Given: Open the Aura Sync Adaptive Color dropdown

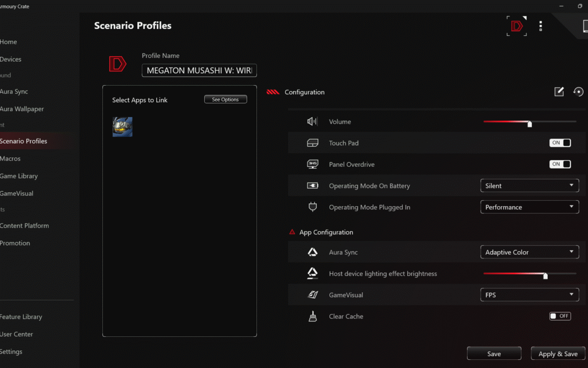Looking at the screenshot, I should pyautogui.click(x=529, y=252).
